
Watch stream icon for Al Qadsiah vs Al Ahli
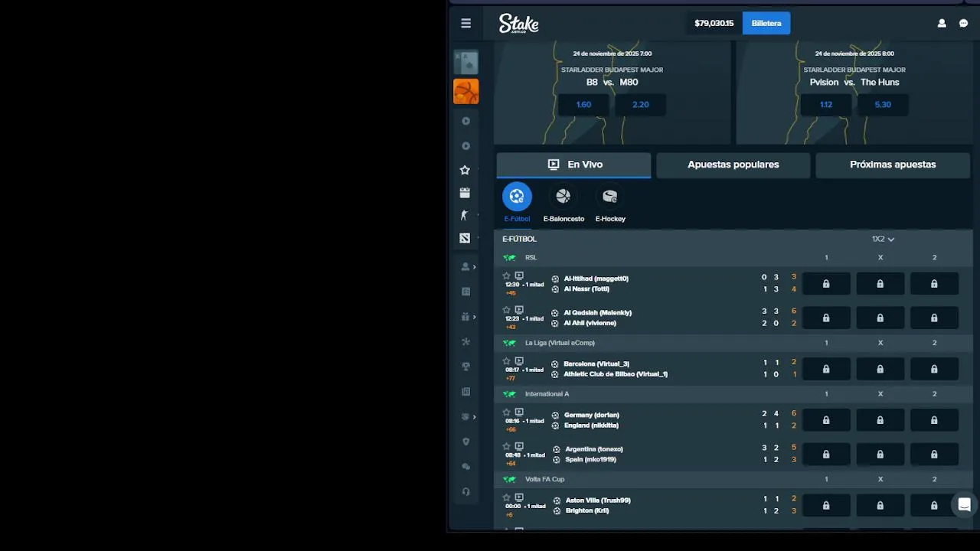click(x=519, y=310)
